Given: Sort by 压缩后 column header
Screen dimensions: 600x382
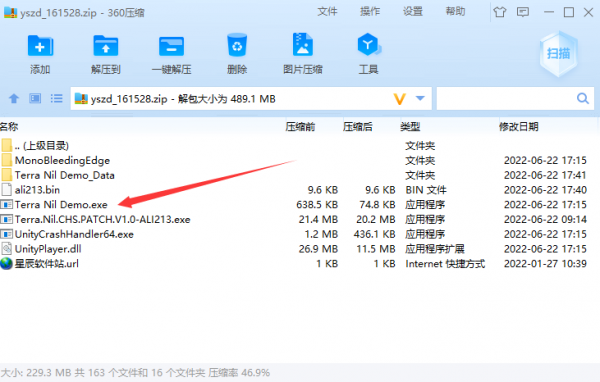Looking at the screenshot, I should (x=358, y=127).
